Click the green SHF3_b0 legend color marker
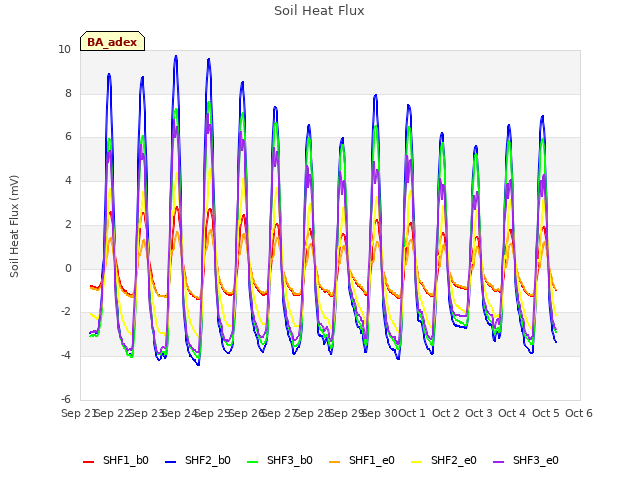 [x=253, y=462]
